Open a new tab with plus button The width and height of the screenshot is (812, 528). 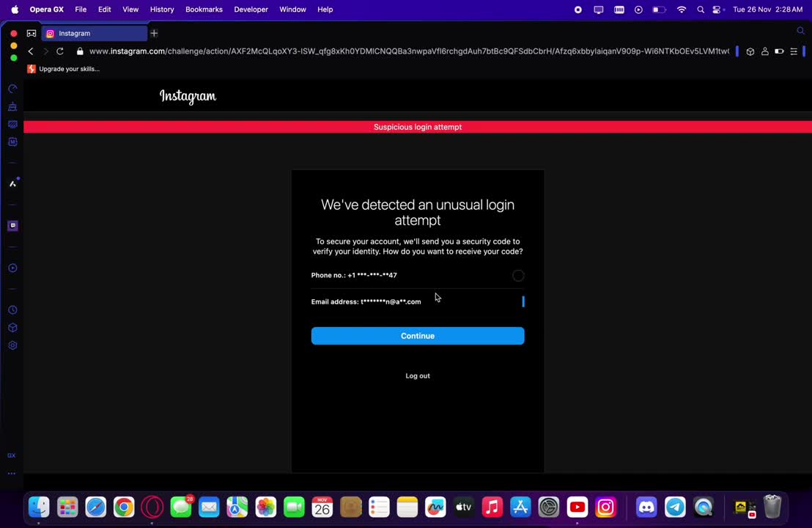point(154,33)
